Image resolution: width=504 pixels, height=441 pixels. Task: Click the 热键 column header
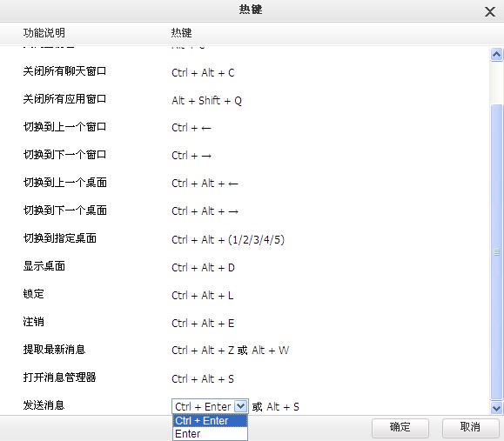[x=181, y=33]
